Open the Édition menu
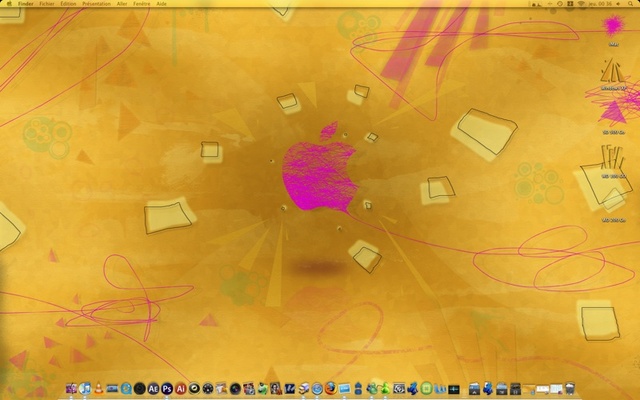Viewport: 640px width, 400px height. pyautogui.click(x=68, y=4)
